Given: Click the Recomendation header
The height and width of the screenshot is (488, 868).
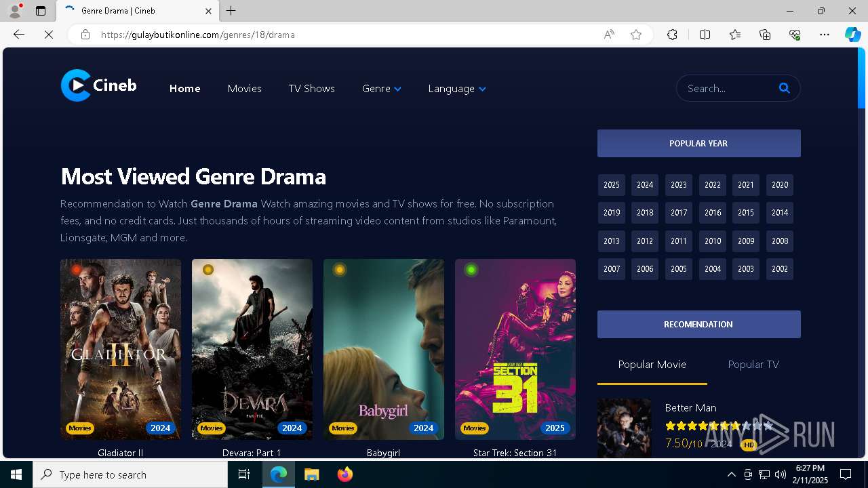Looking at the screenshot, I should (x=699, y=325).
